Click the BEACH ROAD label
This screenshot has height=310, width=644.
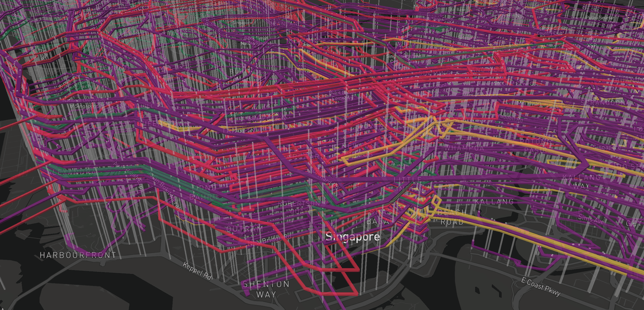point(452,217)
